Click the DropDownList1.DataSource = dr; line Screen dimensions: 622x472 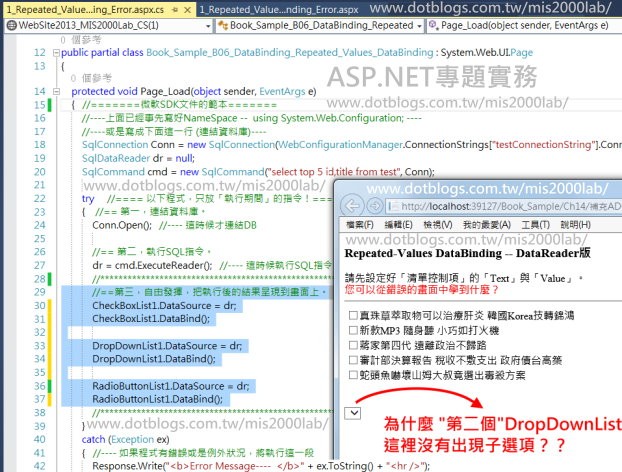pyautogui.click(x=167, y=346)
